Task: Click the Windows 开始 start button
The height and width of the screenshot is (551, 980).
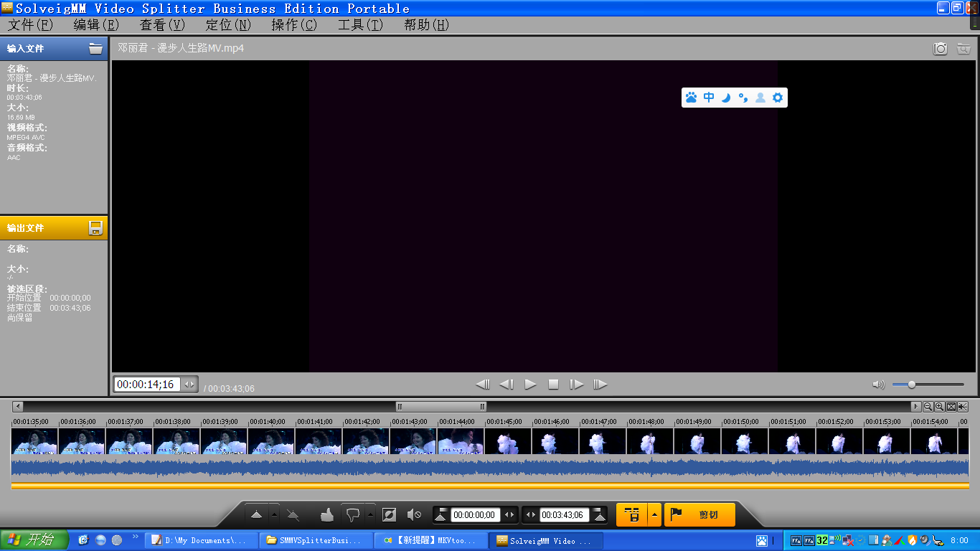Action: coord(34,540)
